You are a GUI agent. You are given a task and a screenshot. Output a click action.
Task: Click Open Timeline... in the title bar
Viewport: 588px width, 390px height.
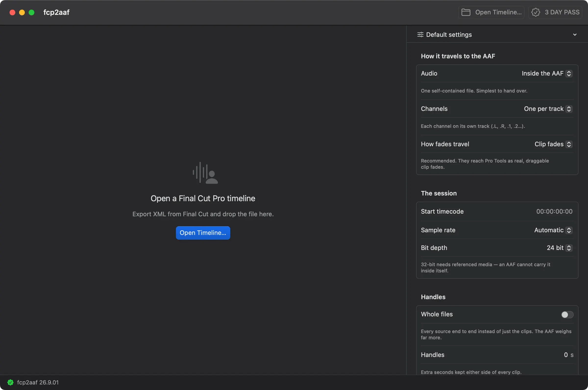click(491, 12)
